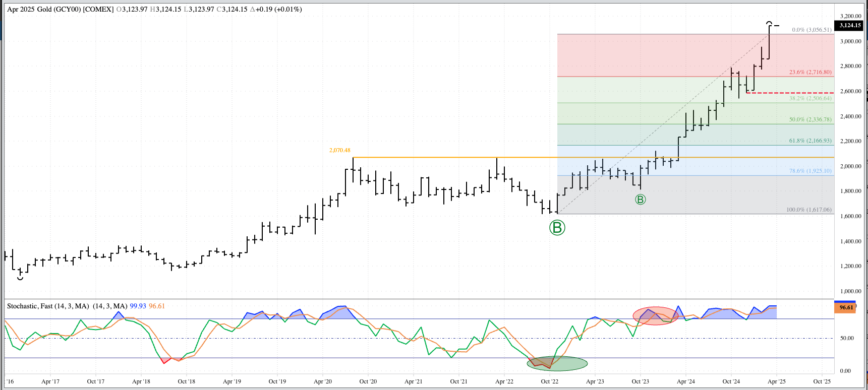Screen dimensions: 868x390
Task: Select the orange 2,070.48 horizontal line label
Action: 339,150
